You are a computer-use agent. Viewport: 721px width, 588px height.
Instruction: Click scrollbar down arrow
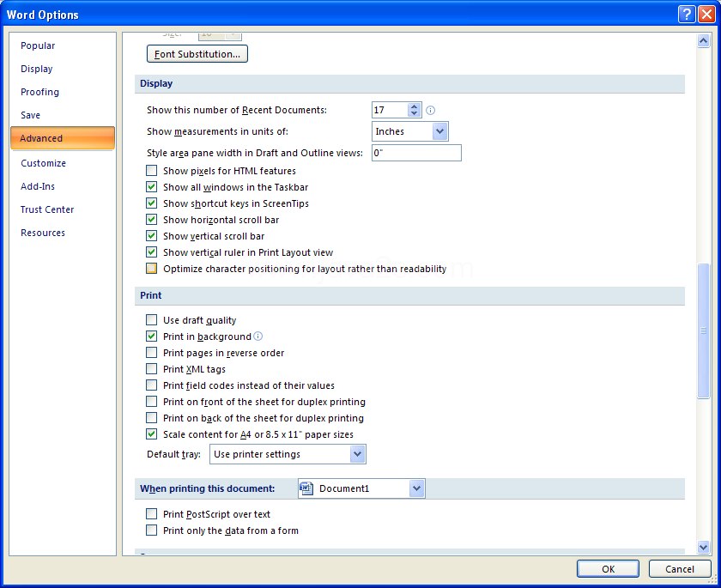click(704, 547)
